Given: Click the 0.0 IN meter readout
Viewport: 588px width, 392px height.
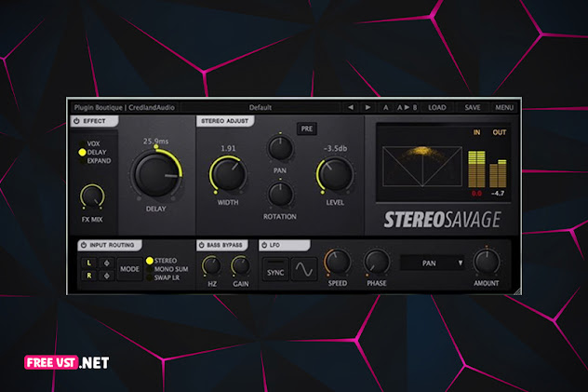Looking at the screenshot, I should [x=476, y=194].
